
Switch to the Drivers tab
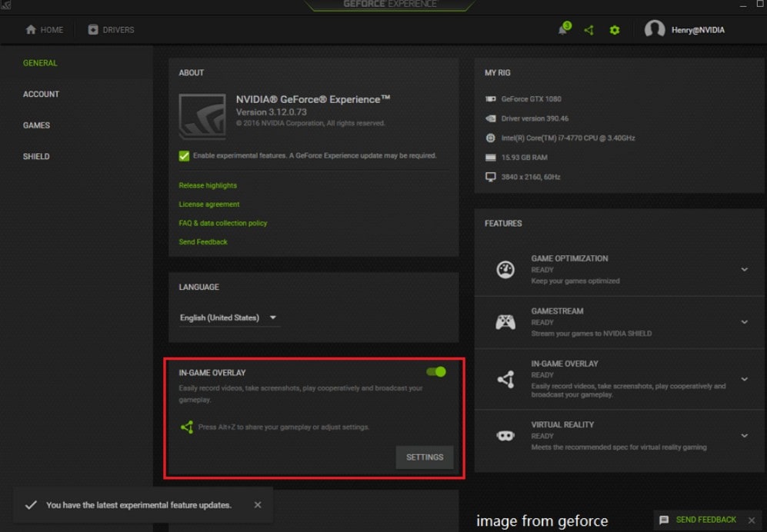pos(112,29)
